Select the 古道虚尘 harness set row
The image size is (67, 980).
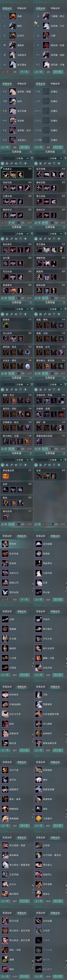tap(17, 173)
